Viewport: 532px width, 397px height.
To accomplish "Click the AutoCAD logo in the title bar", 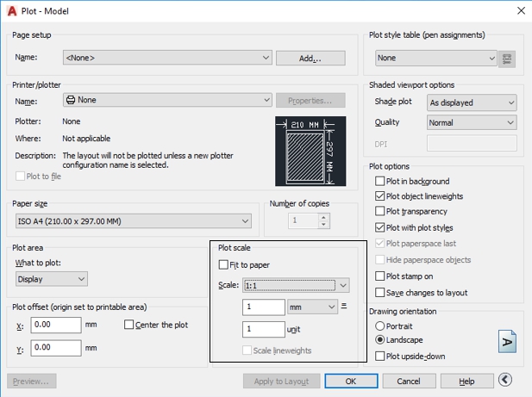I will coord(12,11).
